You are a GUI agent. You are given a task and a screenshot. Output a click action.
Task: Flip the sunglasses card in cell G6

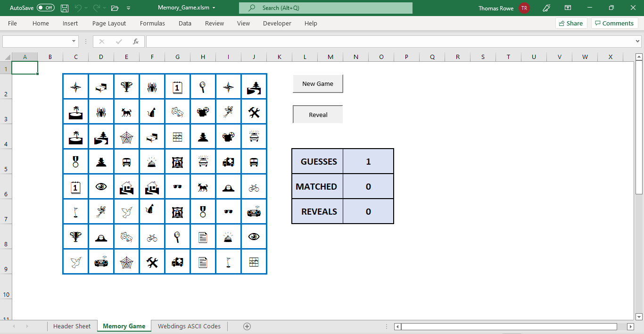(x=178, y=187)
